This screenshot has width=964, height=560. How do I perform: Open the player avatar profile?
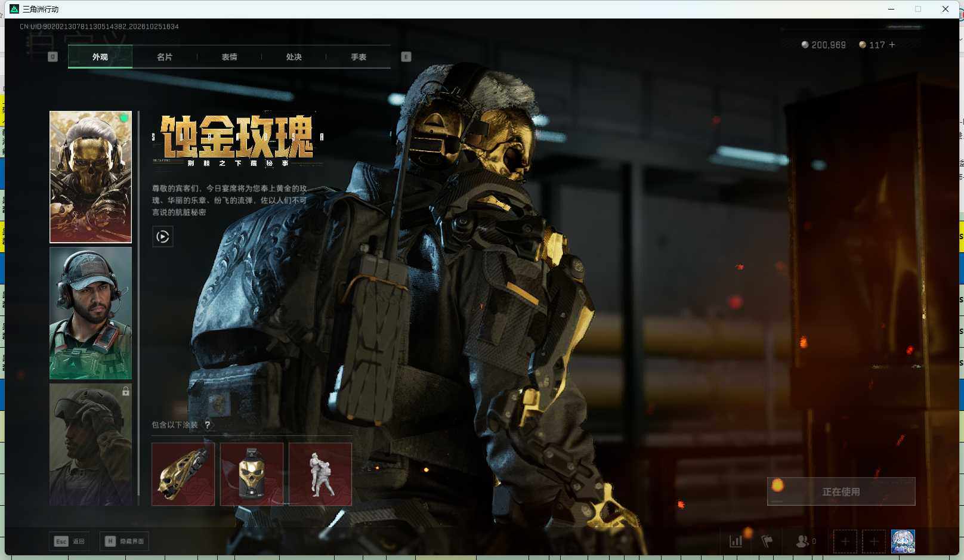pyautogui.click(x=903, y=542)
